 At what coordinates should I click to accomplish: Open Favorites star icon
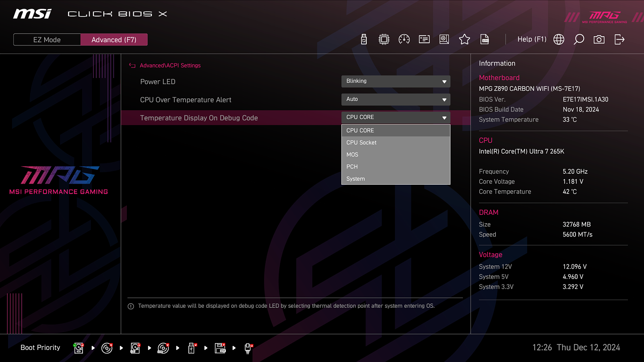pyautogui.click(x=464, y=39)
